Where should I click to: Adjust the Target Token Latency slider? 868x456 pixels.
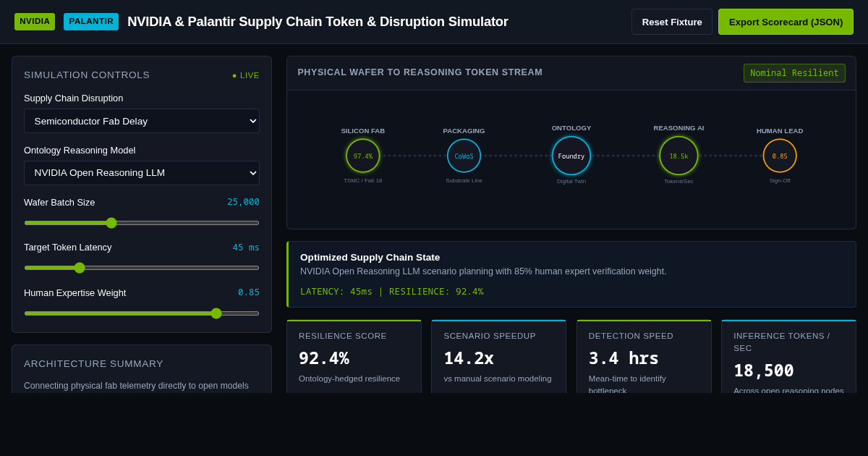142,268
